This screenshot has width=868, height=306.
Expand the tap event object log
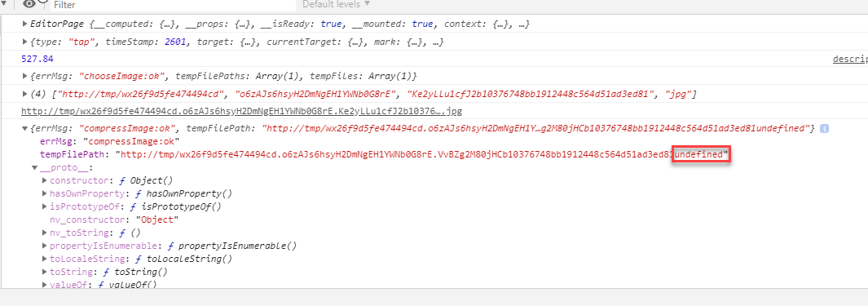24,42
